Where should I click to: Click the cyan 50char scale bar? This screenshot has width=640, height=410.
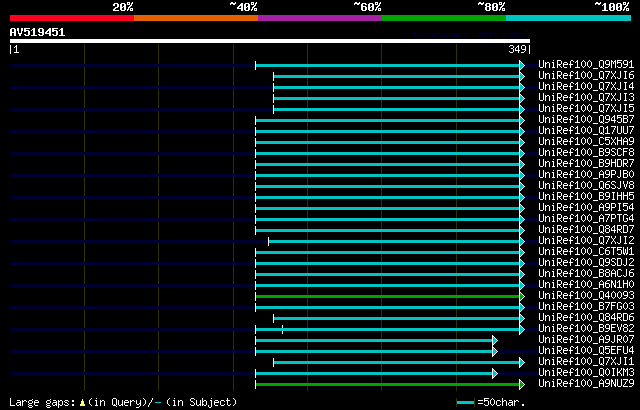[465, 403]
